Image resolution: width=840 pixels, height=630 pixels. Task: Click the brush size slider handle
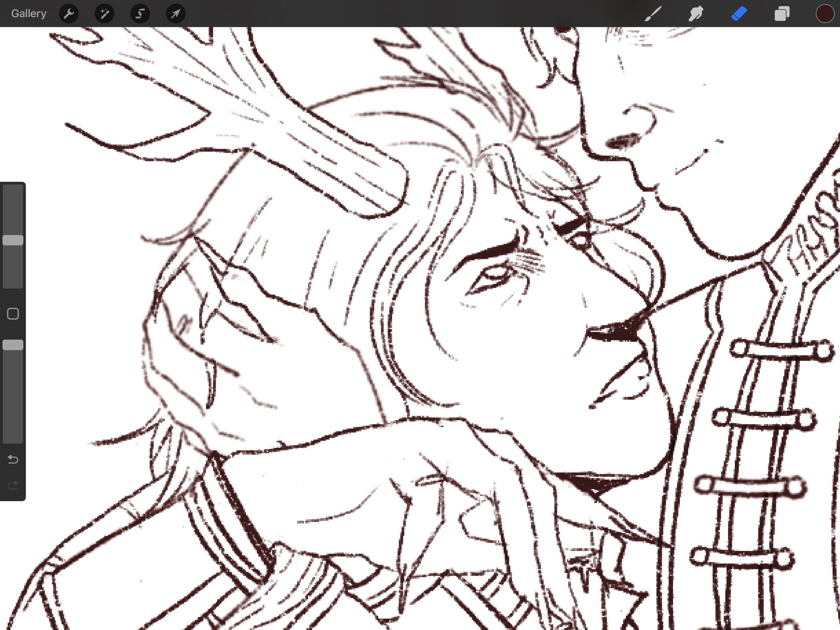[x=13, y=240]
